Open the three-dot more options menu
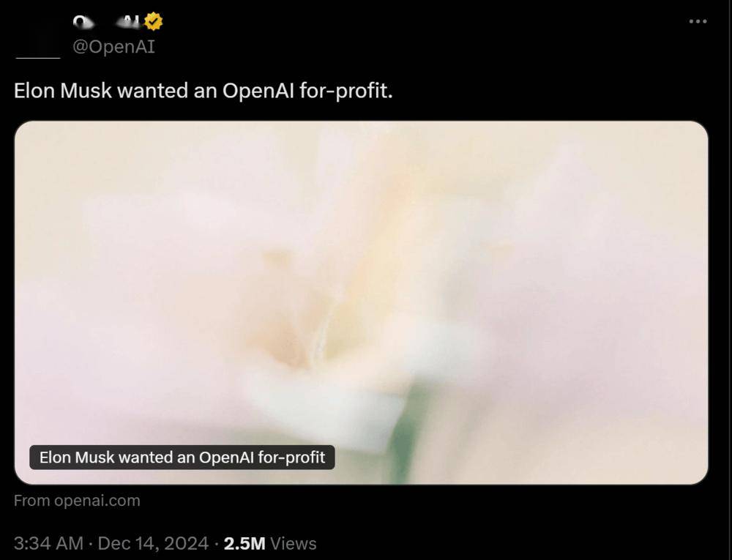 pos(698,21)
